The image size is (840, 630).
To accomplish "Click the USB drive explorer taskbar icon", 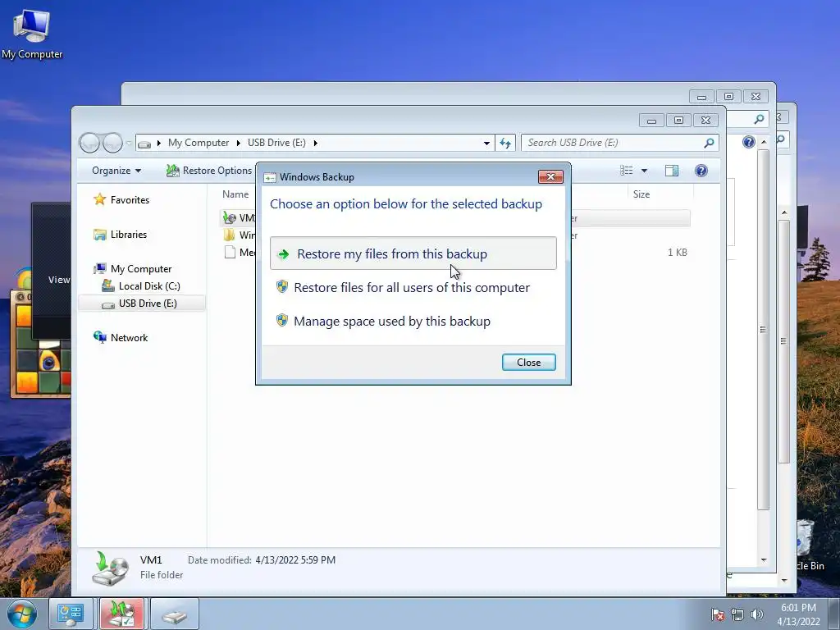I will pyautogui.click(x=175, y=614).
